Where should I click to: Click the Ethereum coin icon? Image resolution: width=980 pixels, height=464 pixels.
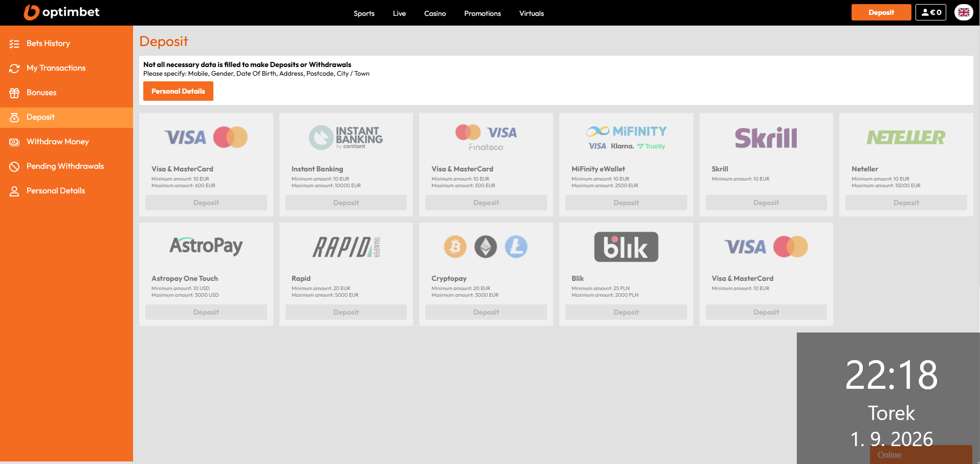486,247
